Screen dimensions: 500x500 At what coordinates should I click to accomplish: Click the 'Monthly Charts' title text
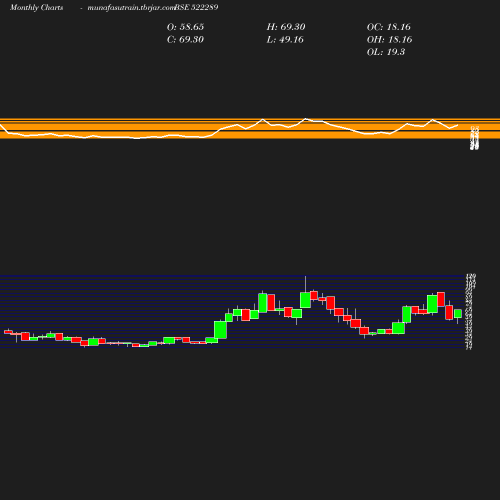coord(37,7)
